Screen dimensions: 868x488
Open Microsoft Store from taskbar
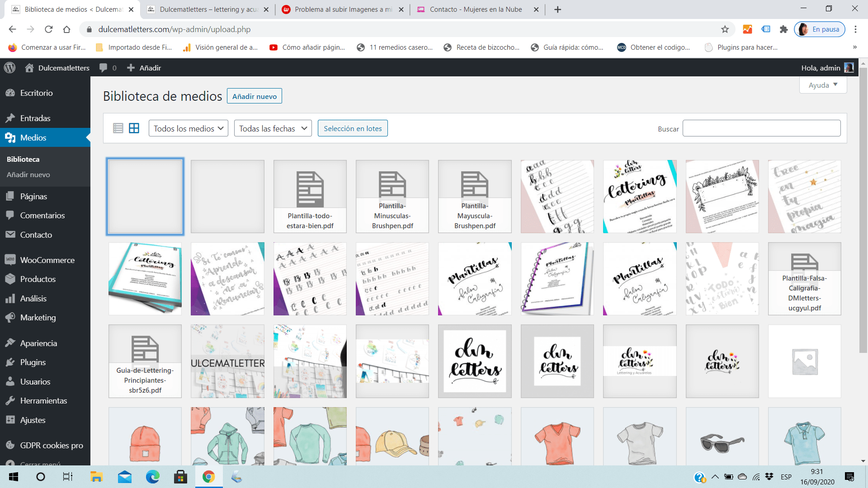pos(180,477)
